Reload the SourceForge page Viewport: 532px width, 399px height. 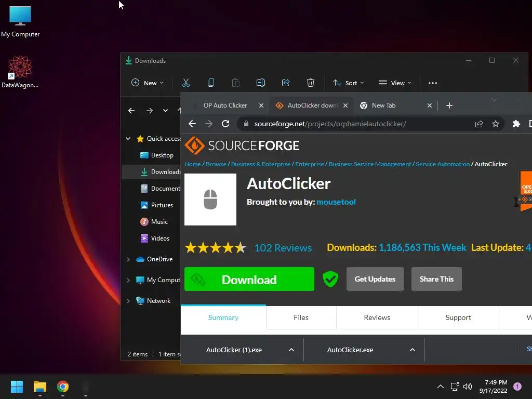point(225,124)
